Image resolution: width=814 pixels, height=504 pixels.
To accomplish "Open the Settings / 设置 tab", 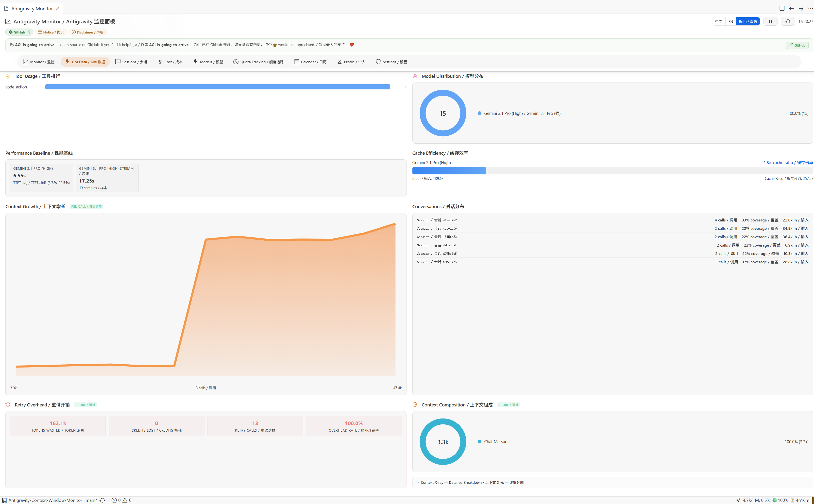I will point(391,62).
